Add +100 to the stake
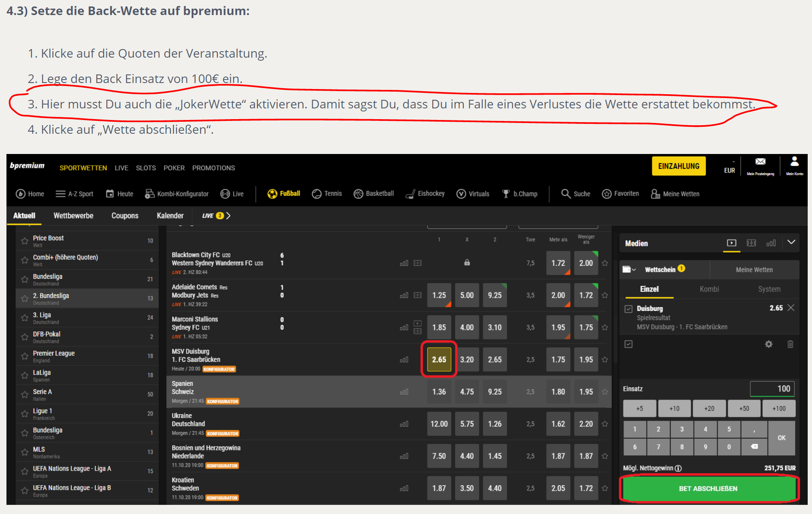Image resolution: width=812 pixels, height=514 pixels. (x=779, y=409)
